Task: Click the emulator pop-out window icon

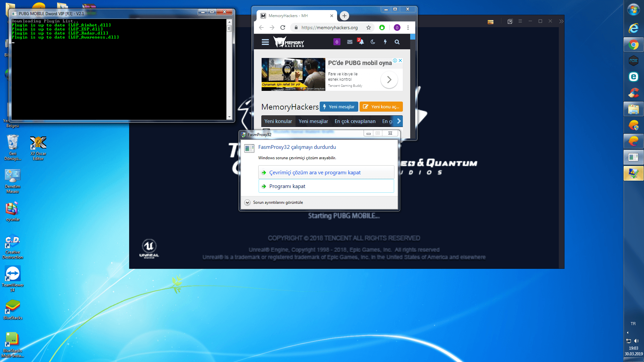Action: click(x=510, y=21)
